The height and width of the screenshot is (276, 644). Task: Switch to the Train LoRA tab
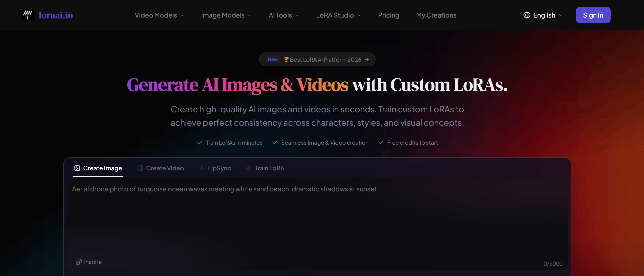[x=265, y=168]
